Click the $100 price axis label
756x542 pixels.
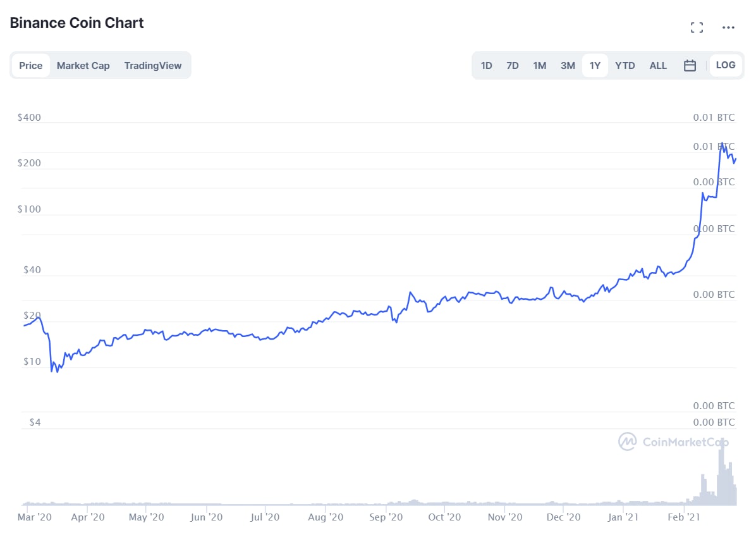30,209
